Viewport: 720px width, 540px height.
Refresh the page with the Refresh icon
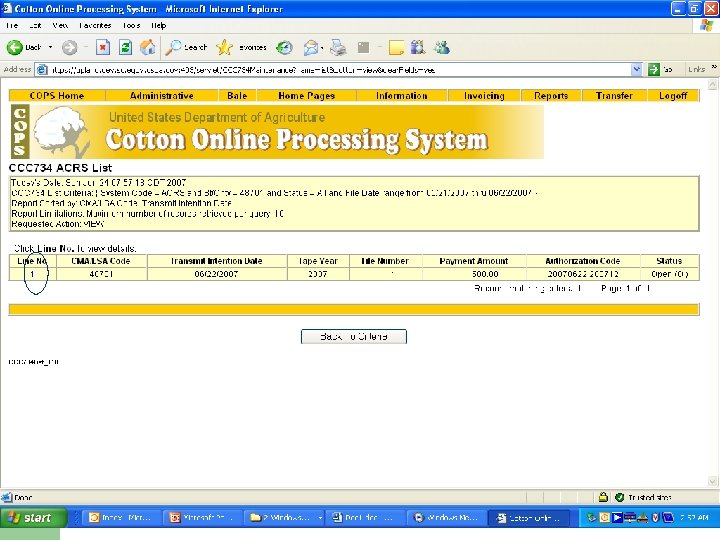[x=125, y=47]
